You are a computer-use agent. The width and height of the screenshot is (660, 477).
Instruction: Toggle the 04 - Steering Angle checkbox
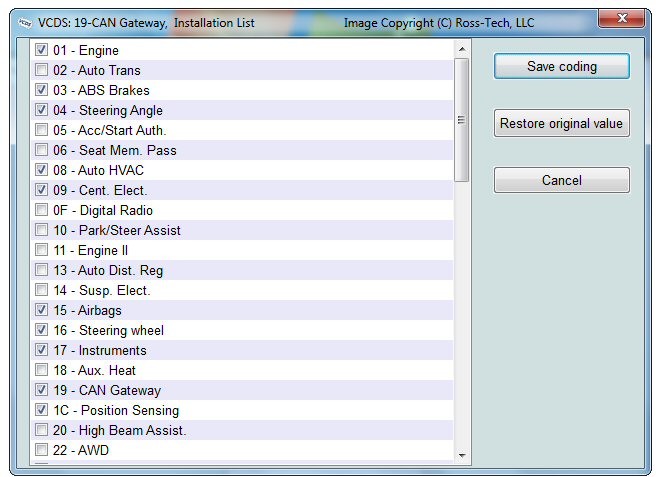41,109
